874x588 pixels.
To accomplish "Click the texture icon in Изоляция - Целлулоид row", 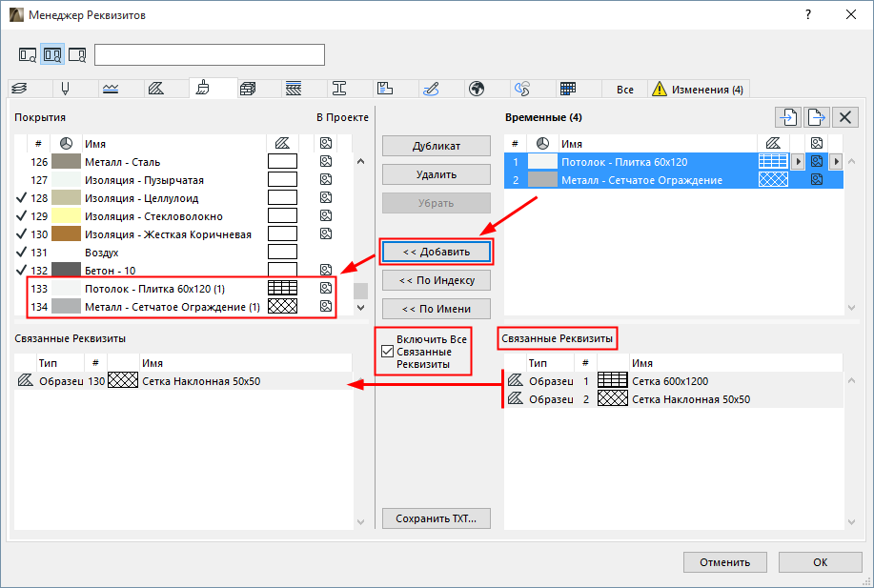I will point(326,198).
